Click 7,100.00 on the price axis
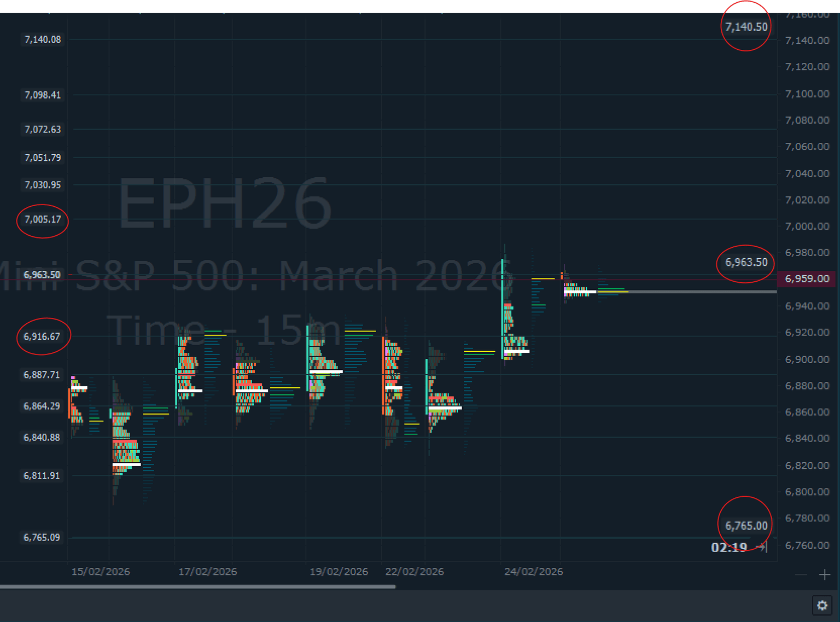This screenshot has height=622, width=840. click(x=807, y=94)
